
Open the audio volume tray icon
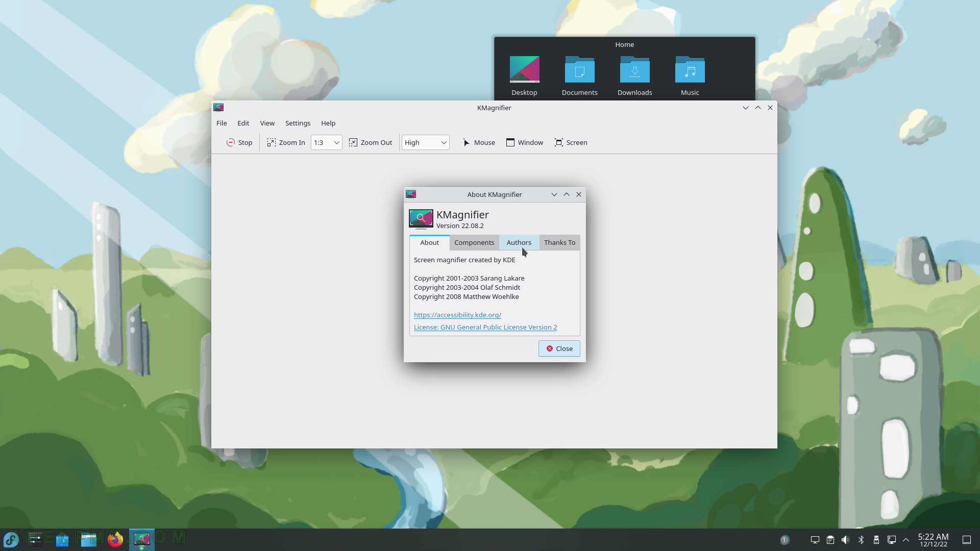click(846, 540)
